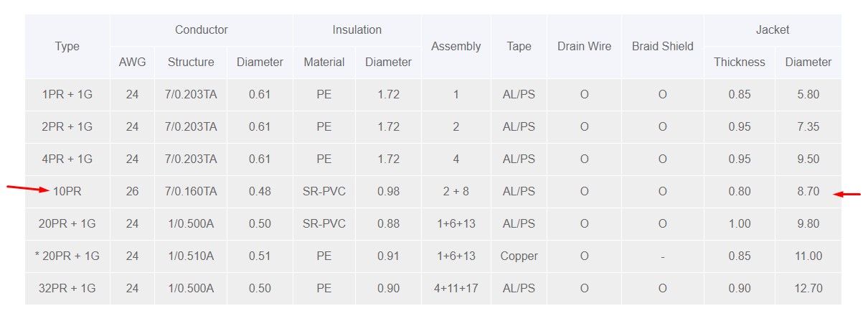Select the Copper tape cell
This screenshot has width=868, height=311.
tap(519, 256)
